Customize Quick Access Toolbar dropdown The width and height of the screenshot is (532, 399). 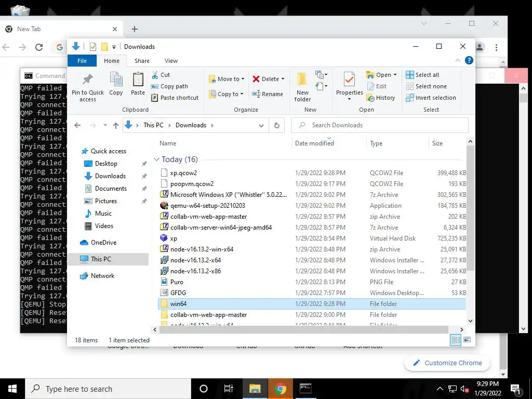(x=114, y=47)
